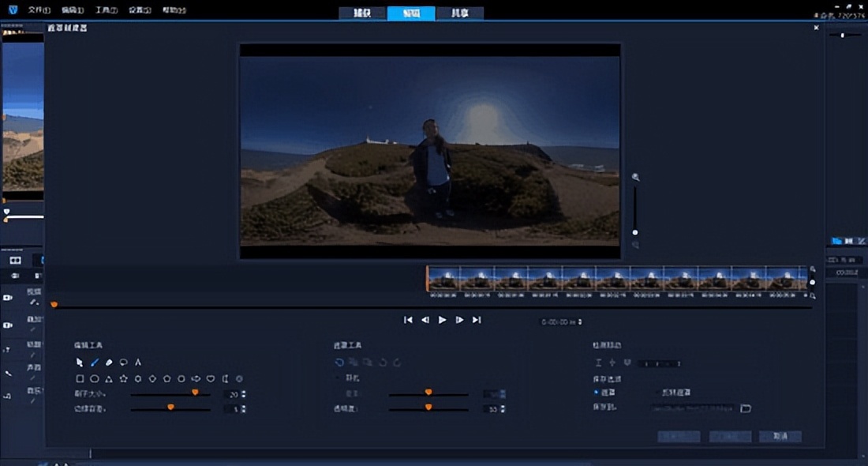Switch to the 共享 Share tab
Viewport: 868px width, 466px height.
point(459,13)
